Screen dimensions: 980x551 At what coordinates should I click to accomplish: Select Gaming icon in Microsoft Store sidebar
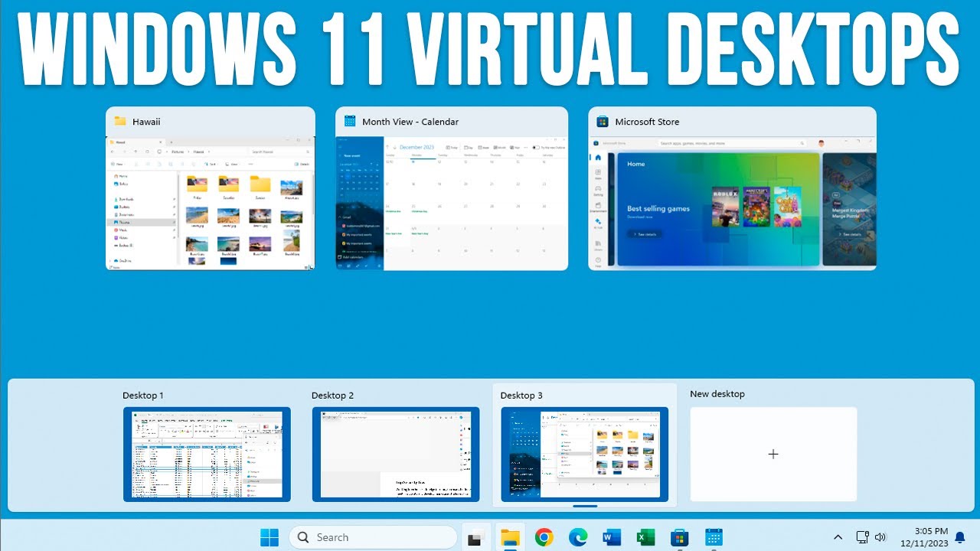point(598,191)
